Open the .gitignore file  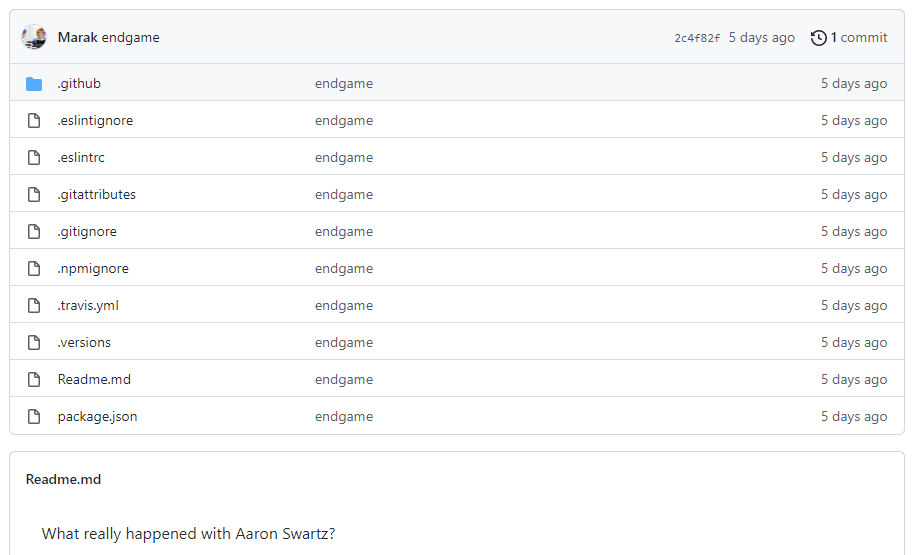pyautogui.click(x=87, y=232)
